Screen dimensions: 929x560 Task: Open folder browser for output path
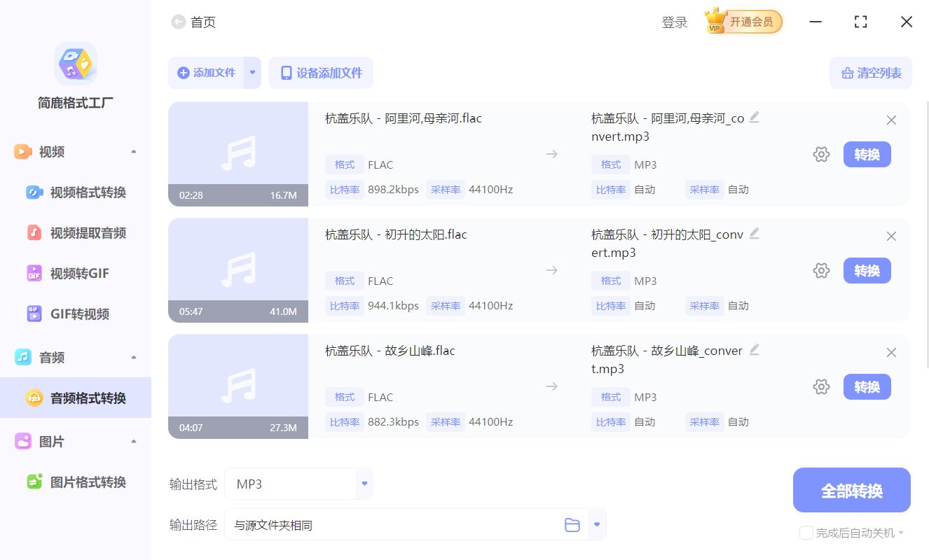(572, 524)
